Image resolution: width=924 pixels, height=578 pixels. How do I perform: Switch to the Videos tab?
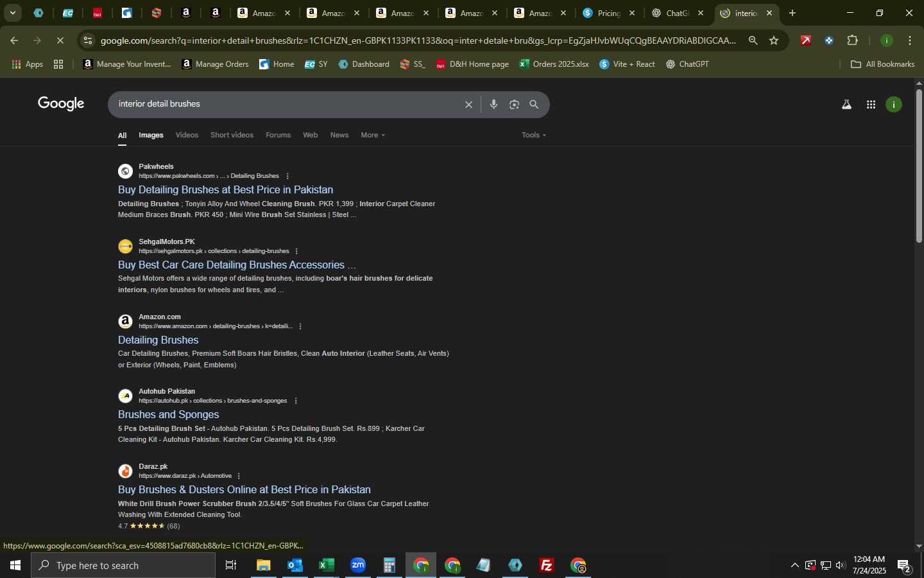(x=187, y=135)
